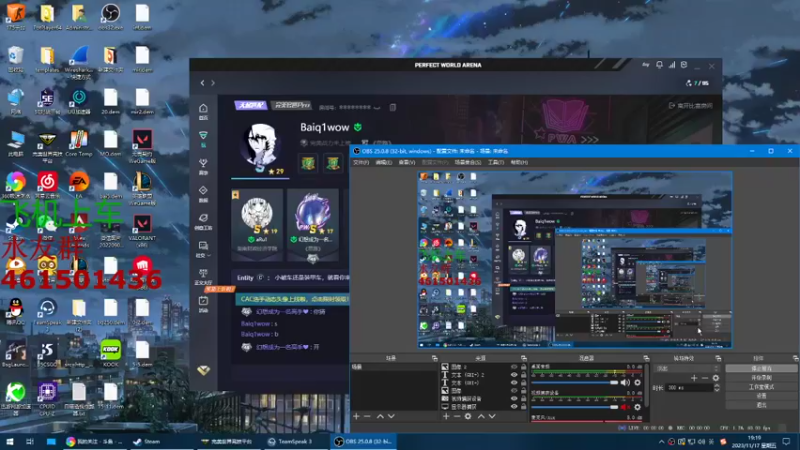Adjust the desktop audio volume slider in OBS
Viewport: 800px width, 450px height.
click(x=574, y=382)
